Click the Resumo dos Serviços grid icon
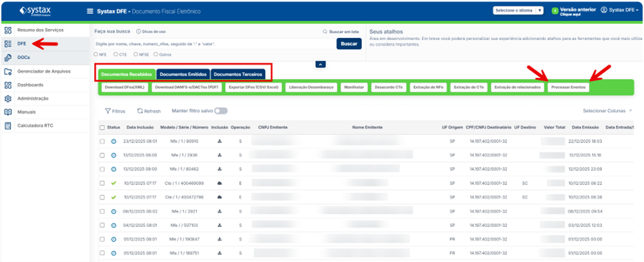 8,30
